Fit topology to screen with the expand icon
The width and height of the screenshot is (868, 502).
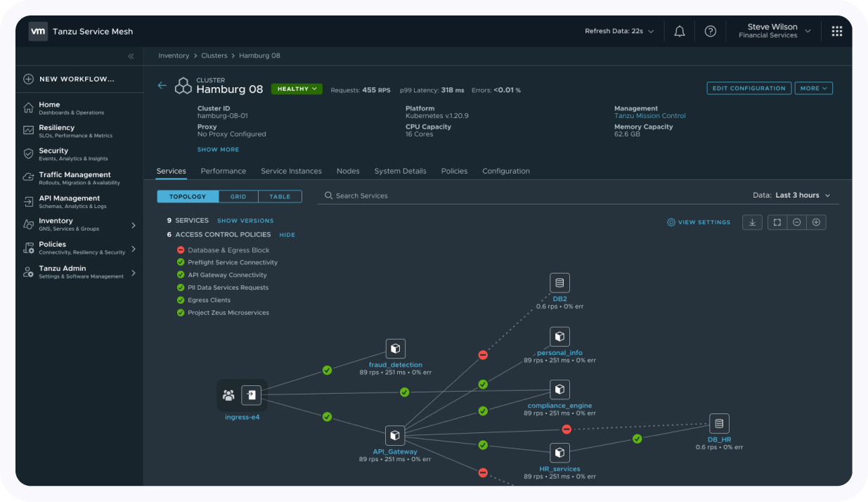(777, 222)
